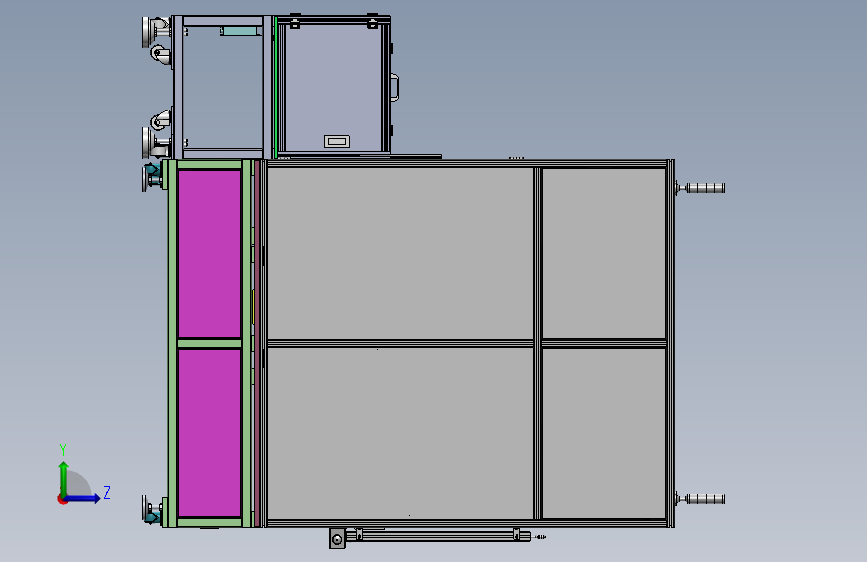Select the large upper-left gray enclosure panel
The height and width of the screenshot is (562, 867).
400,253
